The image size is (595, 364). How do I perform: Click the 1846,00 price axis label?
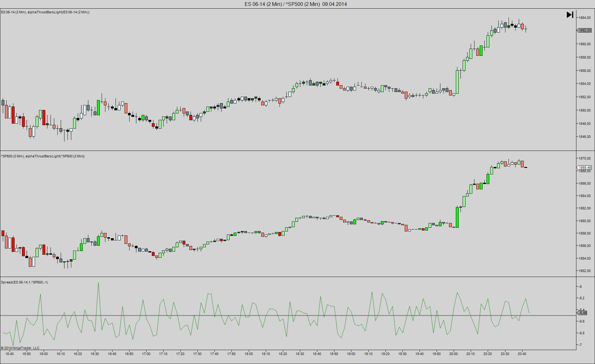click(x=584, y=137)
